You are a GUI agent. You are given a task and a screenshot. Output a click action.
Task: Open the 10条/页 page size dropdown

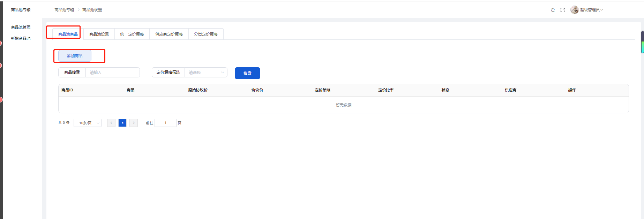coord(88,123)
